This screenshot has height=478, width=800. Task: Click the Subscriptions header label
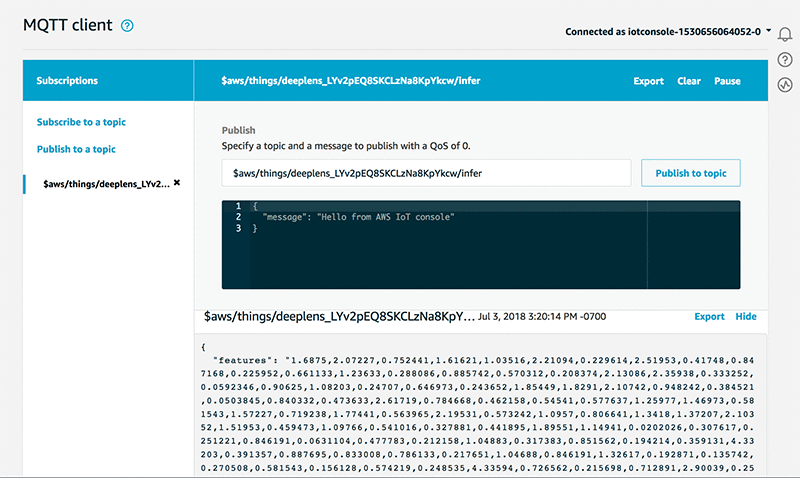tap(67, 81)
